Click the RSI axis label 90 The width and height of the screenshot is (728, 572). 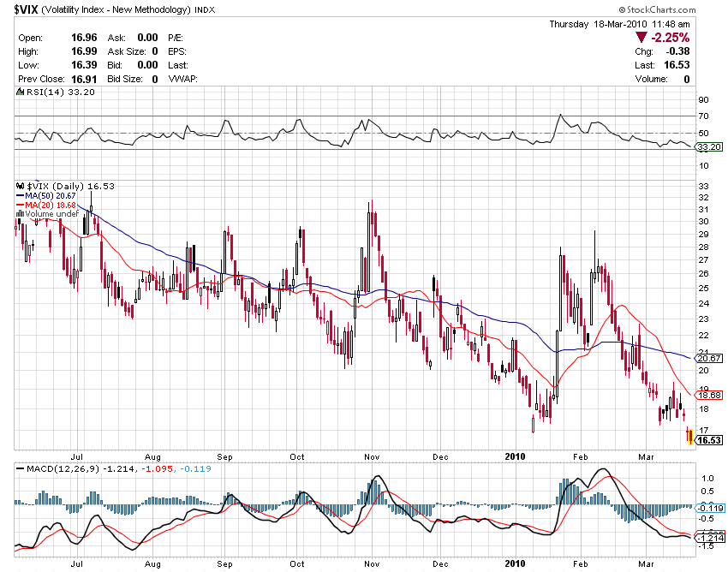tap(703, 100)
